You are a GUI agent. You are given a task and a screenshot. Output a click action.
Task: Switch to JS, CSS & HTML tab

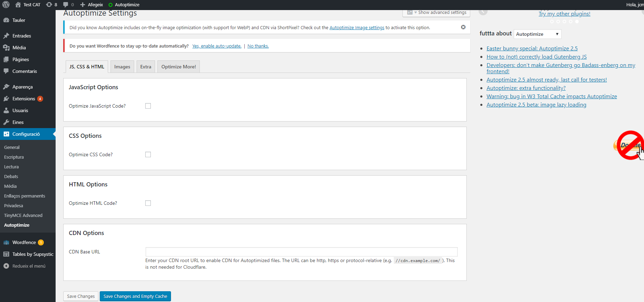[x=87, y=67]
